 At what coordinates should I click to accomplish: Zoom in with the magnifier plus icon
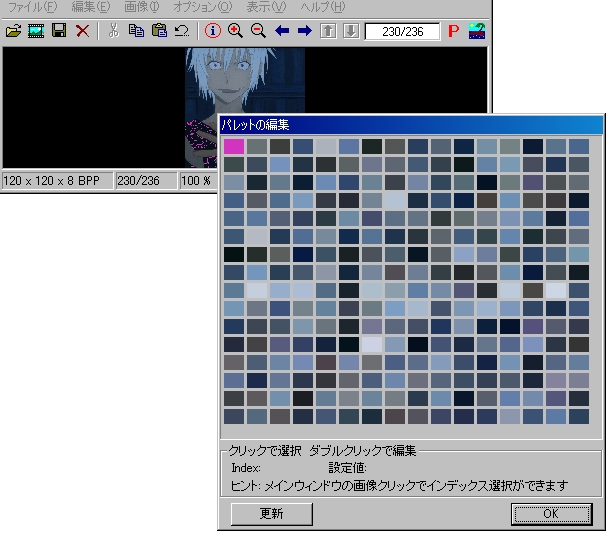[235, 31]
